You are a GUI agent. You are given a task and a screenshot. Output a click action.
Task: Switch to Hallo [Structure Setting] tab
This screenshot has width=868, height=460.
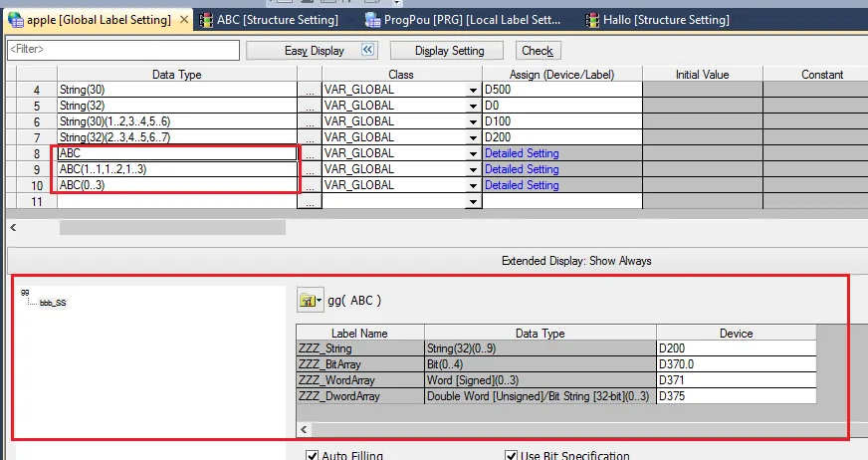[x=658, y=20]
